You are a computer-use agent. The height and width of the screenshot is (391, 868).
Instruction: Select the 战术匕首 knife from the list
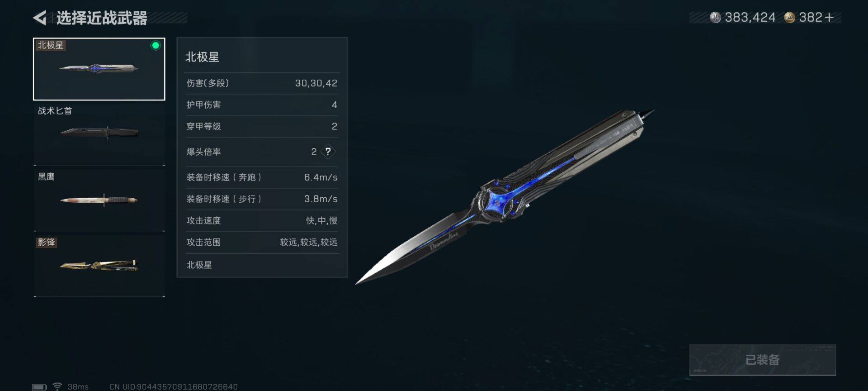99,133
